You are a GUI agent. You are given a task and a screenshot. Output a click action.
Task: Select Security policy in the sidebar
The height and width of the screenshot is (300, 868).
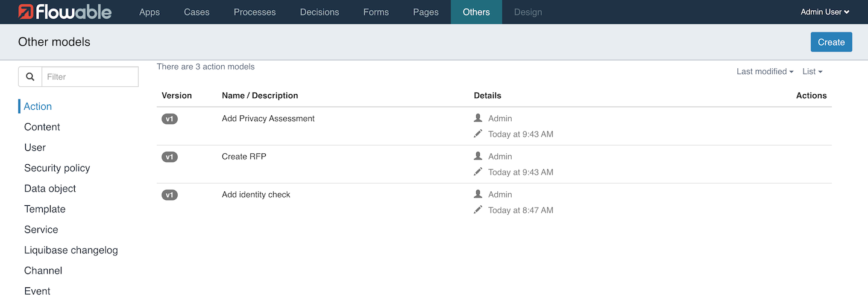(57, 168)
